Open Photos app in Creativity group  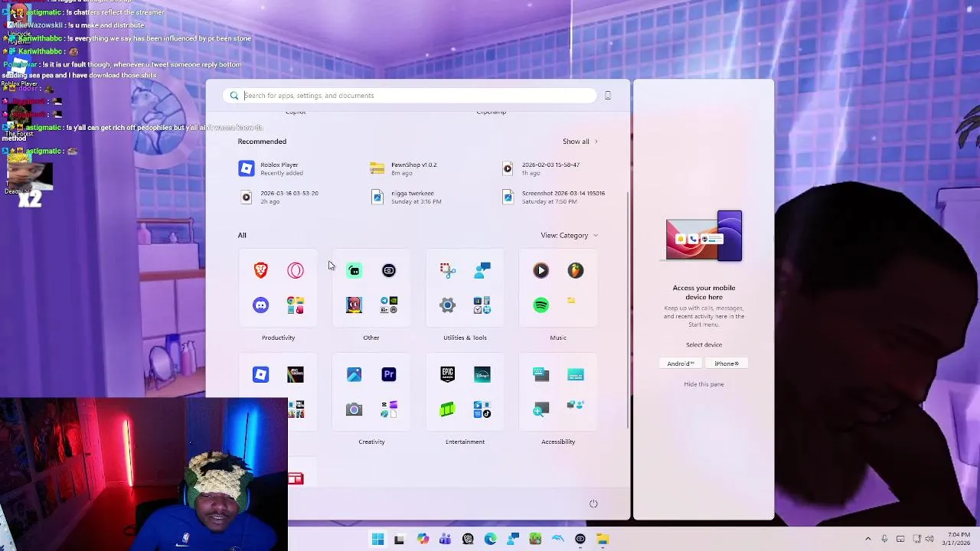click(x=354, y=374)
